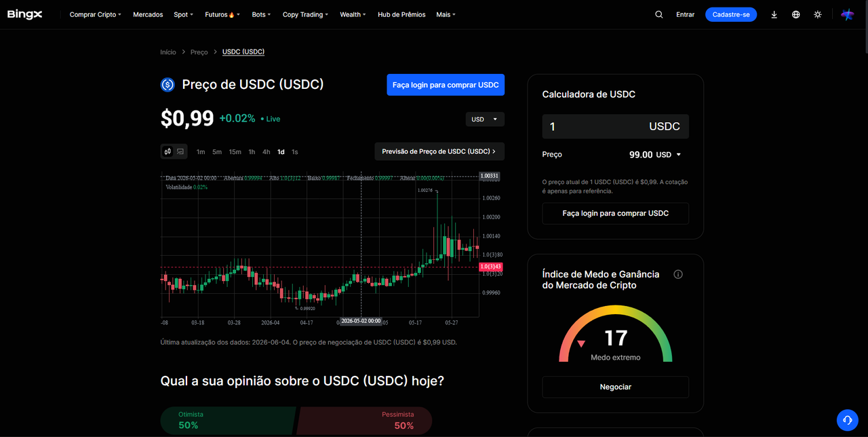Click the 99.00 price value

click(x=641, y=155)
